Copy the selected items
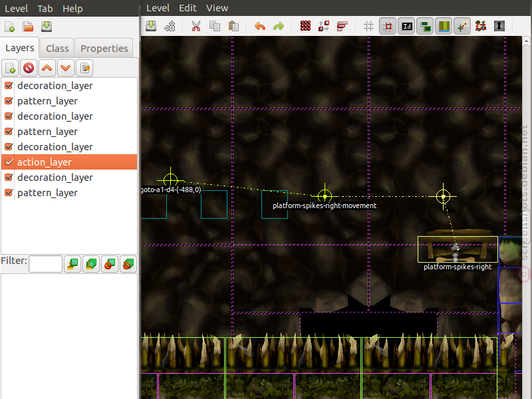Image resolution: width=532 pixels, height=399 pixels. [x=215, y=26]
